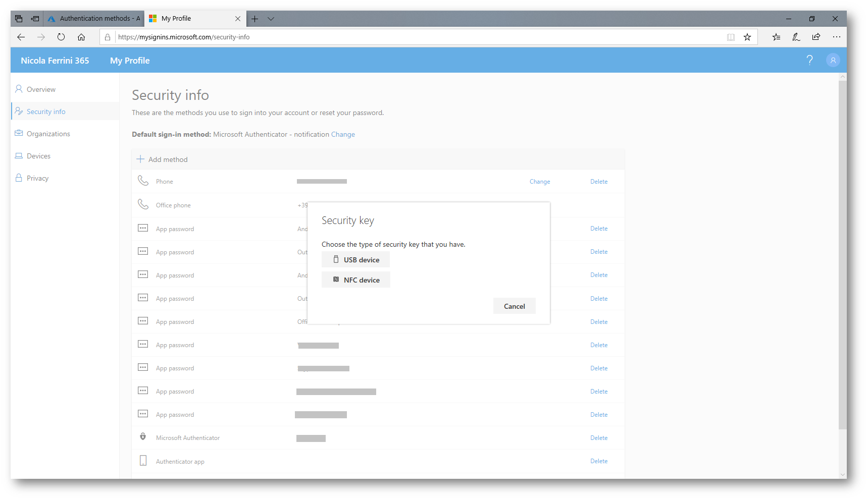The height and width of the screenshot is (500, 868).
Task: Open the favorites hub icon
Action: point(776,37)
